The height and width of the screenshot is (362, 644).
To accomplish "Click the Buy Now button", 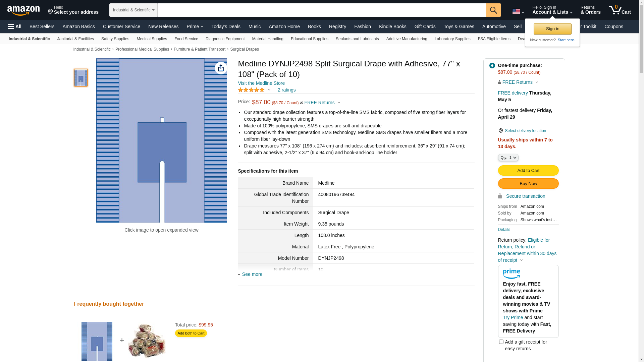I will click(x=528, y=184).
